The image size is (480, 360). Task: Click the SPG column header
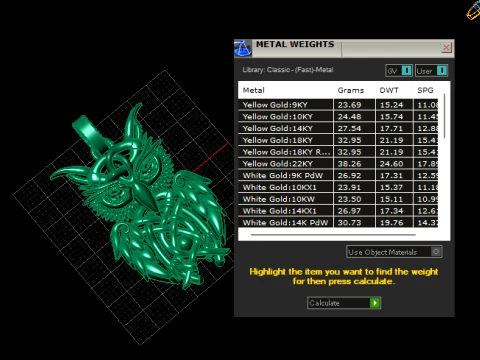425,90
